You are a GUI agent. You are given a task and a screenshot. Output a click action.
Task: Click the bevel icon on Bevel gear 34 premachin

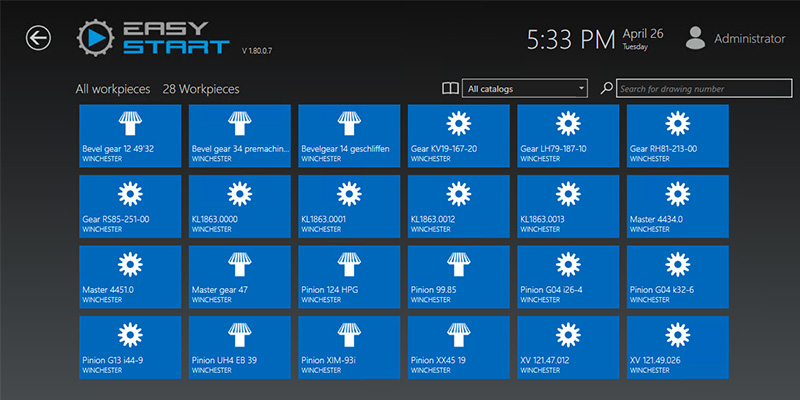pyautogui.click(x=239, y=123)
